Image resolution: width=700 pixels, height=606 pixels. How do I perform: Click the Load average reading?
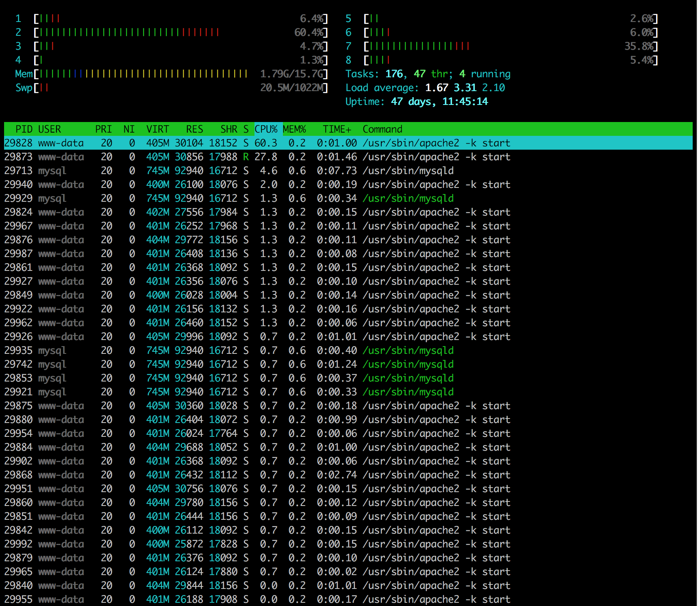(425, 88)
